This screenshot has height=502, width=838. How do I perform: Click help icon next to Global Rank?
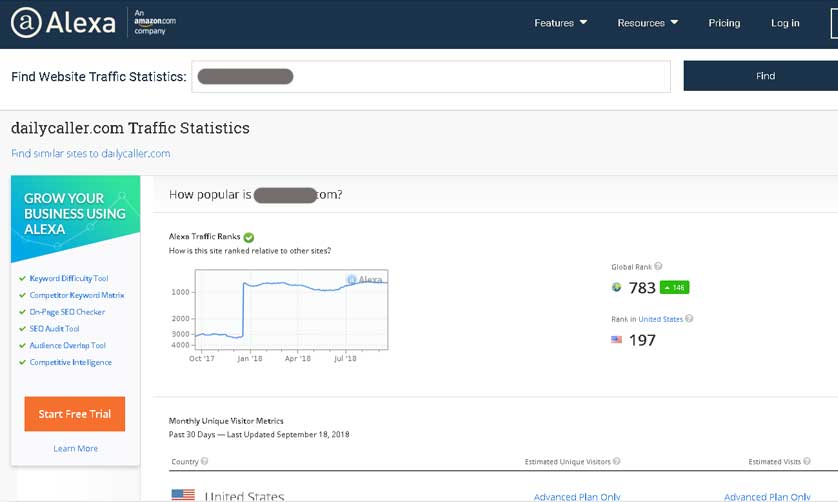click(658, 267)
